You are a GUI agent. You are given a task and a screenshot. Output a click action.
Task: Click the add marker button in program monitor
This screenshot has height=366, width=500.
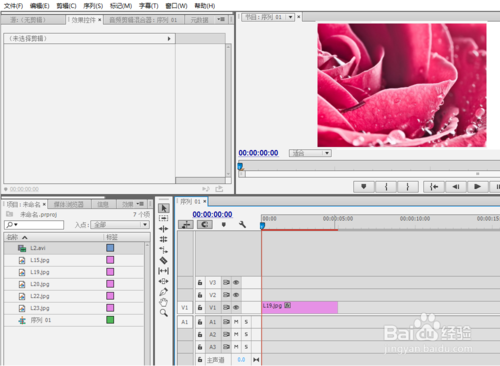[364, 187]
